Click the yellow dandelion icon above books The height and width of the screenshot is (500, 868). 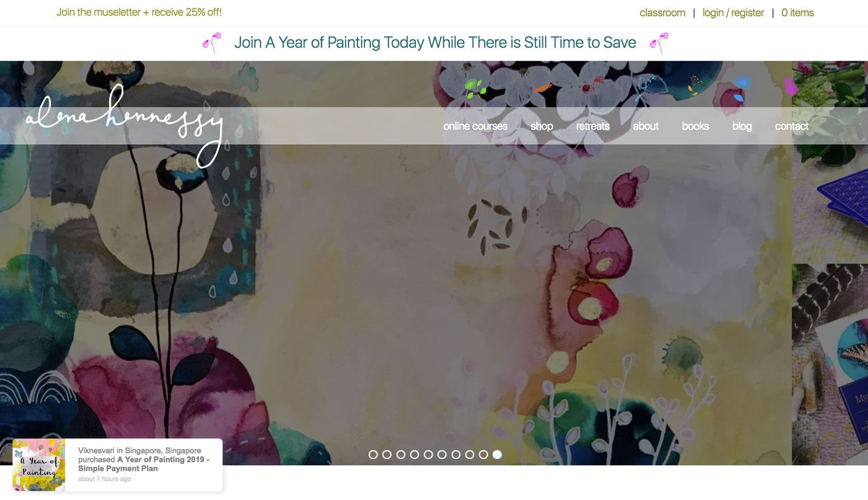pyautogui.click(x=695, y=86)
